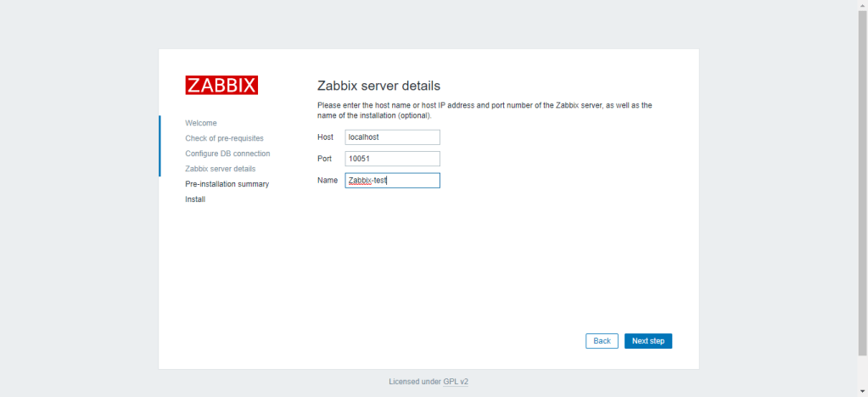The image size is (868, 397).
Task: Click the Host label
Action: (x=325, y=137)
